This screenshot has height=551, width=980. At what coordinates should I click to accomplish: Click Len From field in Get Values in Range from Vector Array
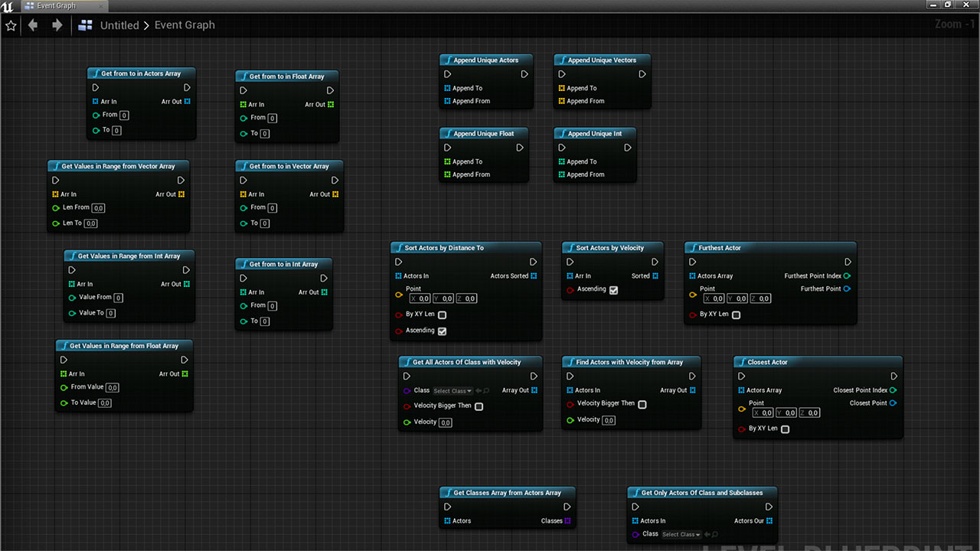[x=99, y=208]
